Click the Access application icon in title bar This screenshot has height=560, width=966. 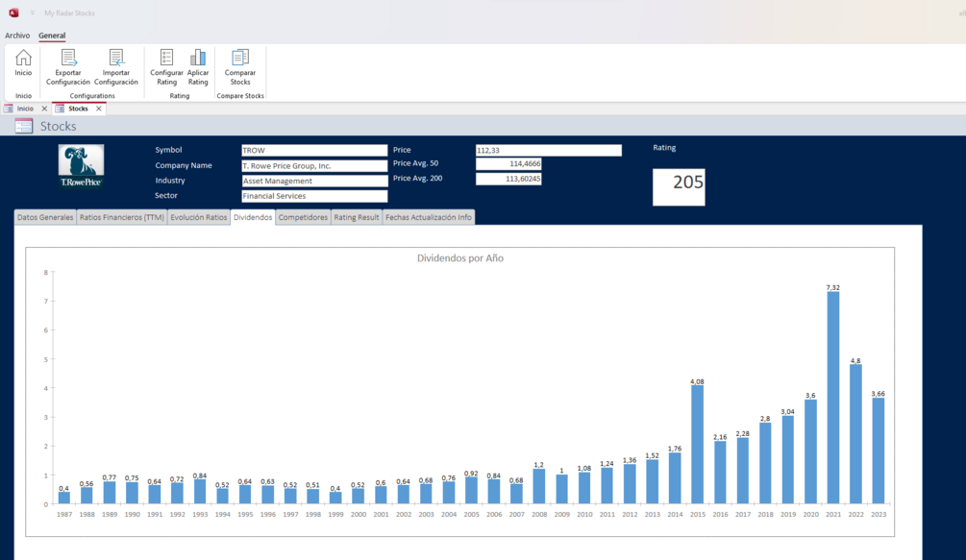click(13, 12)
